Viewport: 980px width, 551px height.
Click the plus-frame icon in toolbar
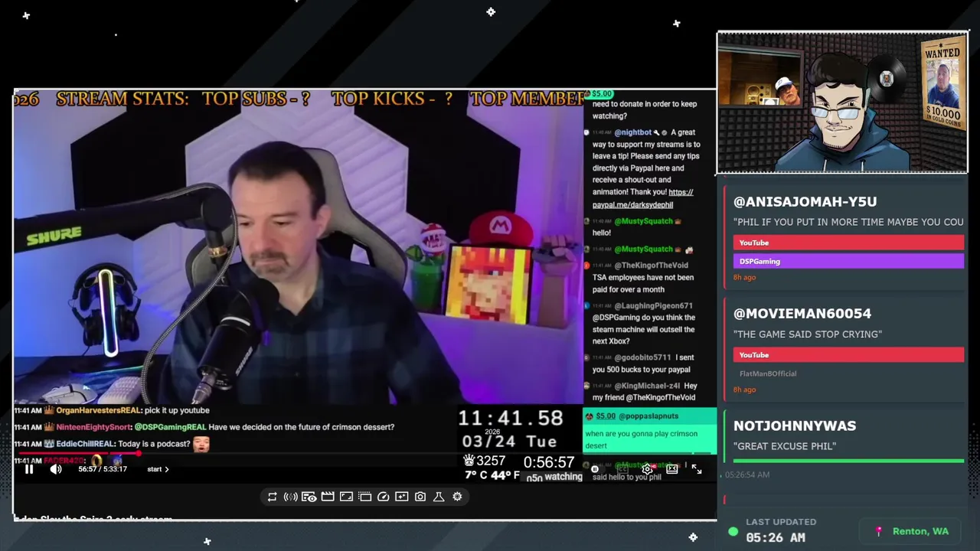tap(402, 497)
